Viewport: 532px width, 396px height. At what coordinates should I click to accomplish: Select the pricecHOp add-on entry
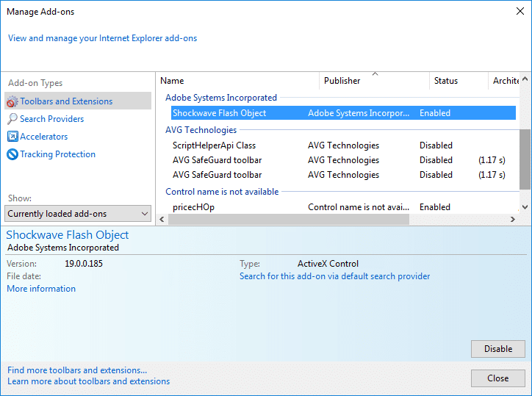coord(193,207)
